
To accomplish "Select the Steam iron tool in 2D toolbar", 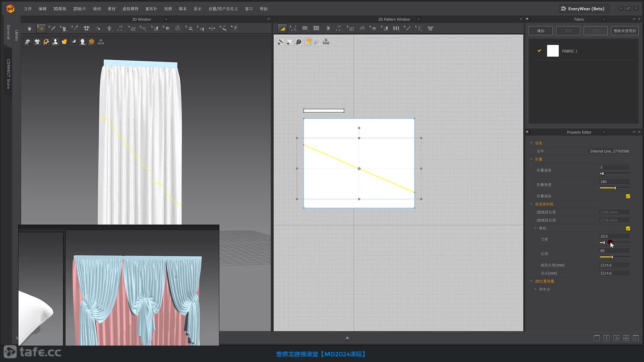I will (362, 28).
